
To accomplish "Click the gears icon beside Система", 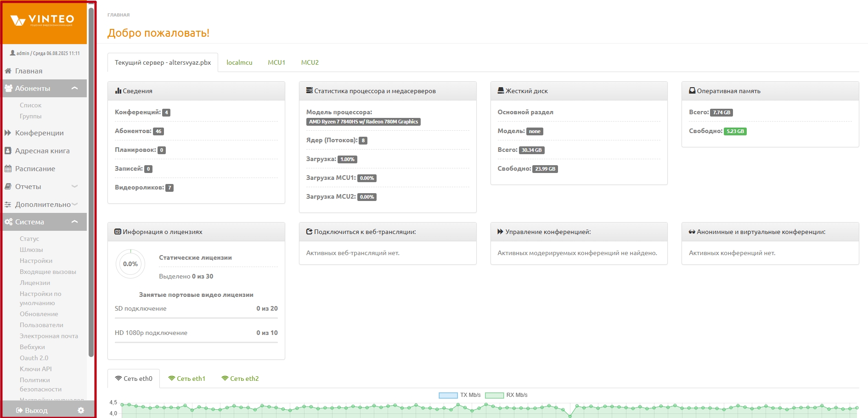I will click(8, 222).
